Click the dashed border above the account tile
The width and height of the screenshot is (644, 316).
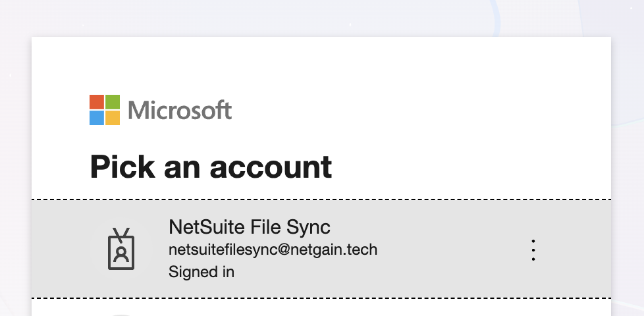[x=321, y=199]
